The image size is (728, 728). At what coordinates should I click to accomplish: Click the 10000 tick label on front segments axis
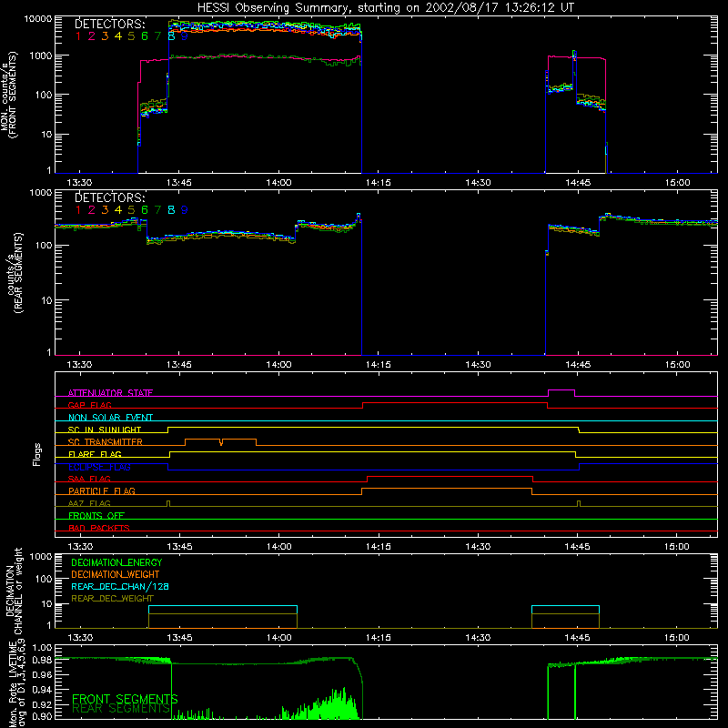click(38, 18)
